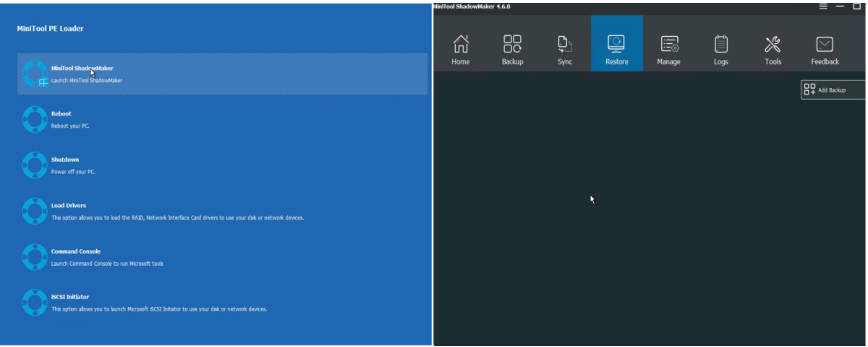The width and height of the screenshot is (868, 347).
Task: Open the ShadowMaker hamburger menu
Action: (x=823, y=6)
